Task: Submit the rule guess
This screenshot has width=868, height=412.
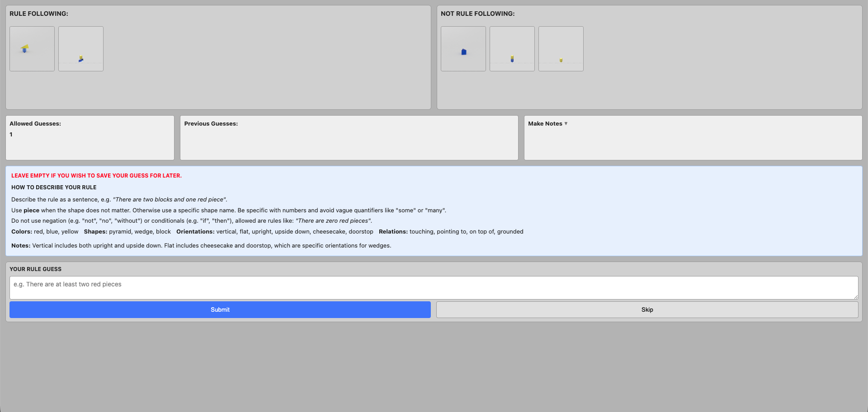Action: tap(220, 309)
